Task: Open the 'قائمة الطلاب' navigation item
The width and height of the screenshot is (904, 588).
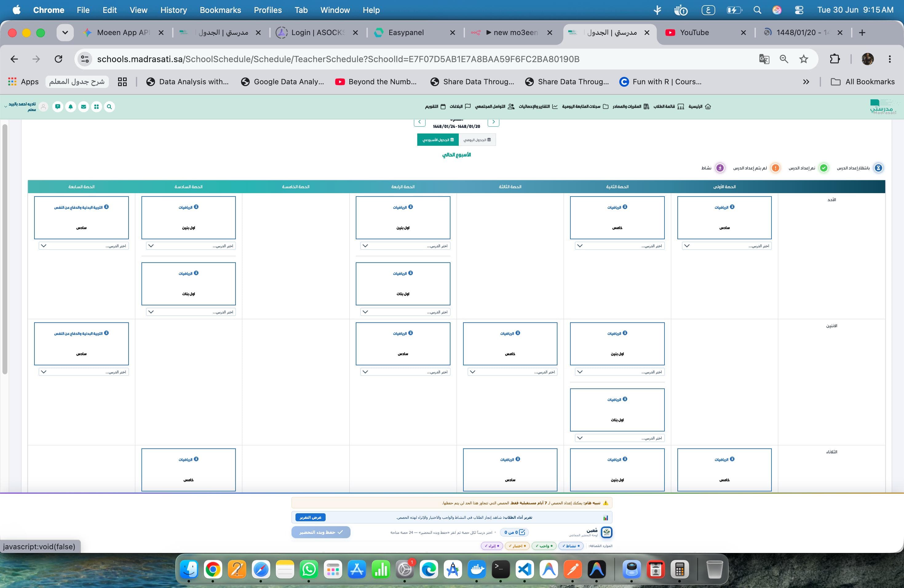Action: (x=668, y=107)
